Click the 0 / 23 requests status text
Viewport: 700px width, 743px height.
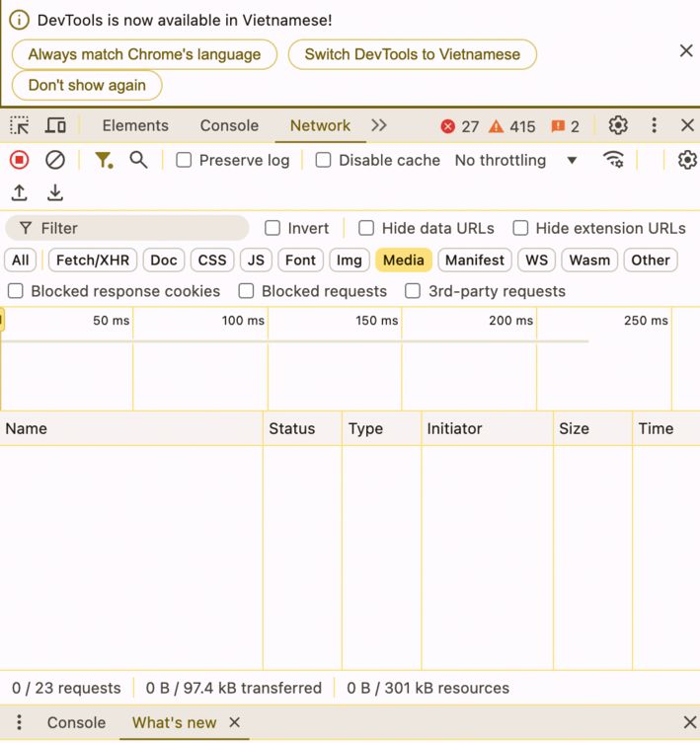pos(66,688)
